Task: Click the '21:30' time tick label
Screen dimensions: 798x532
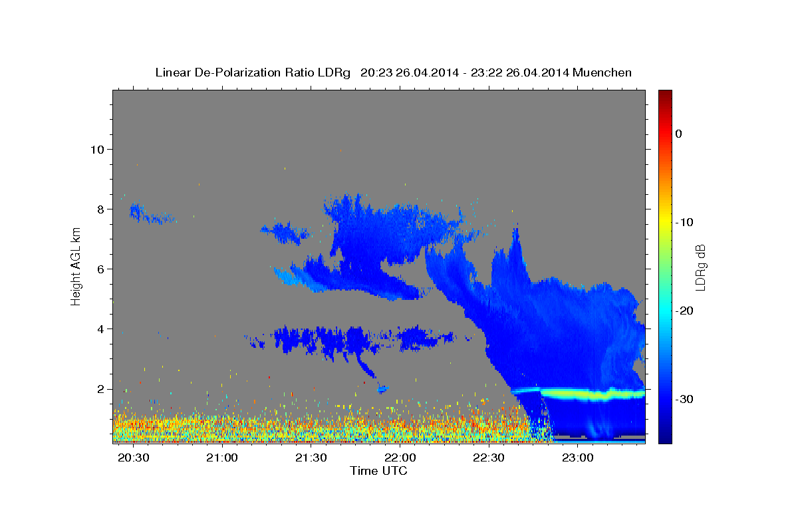Action: 311,458
